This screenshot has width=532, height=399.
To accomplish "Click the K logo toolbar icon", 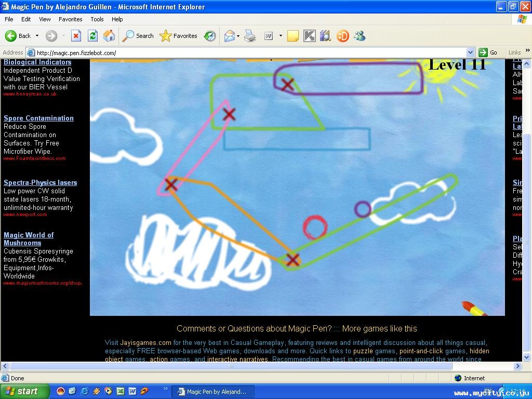I will click(x=310, y=36).
